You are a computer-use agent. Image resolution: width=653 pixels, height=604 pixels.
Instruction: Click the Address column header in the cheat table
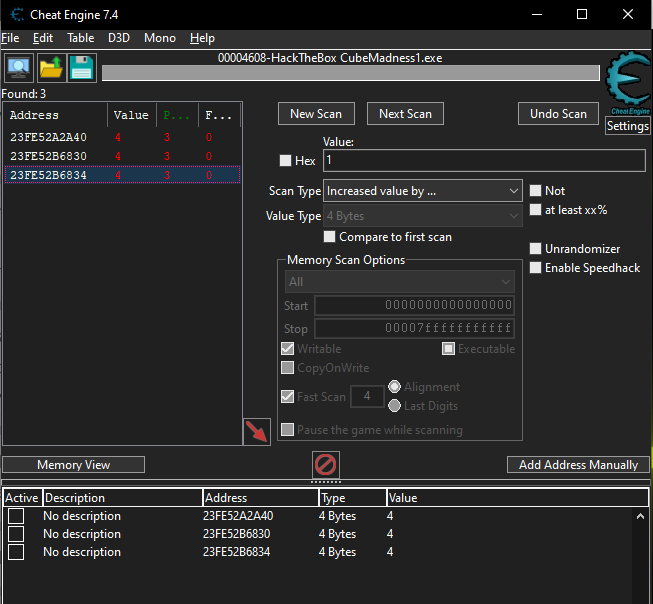pyautogui.click(x=261, y=498)
